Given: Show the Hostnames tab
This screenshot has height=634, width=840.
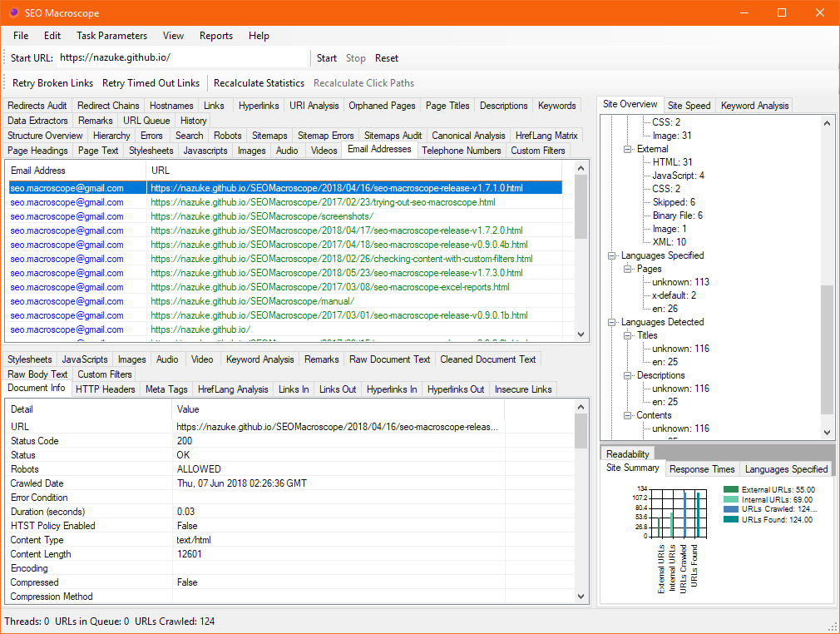Looking at the screenshot, I should tap(171, 106).
